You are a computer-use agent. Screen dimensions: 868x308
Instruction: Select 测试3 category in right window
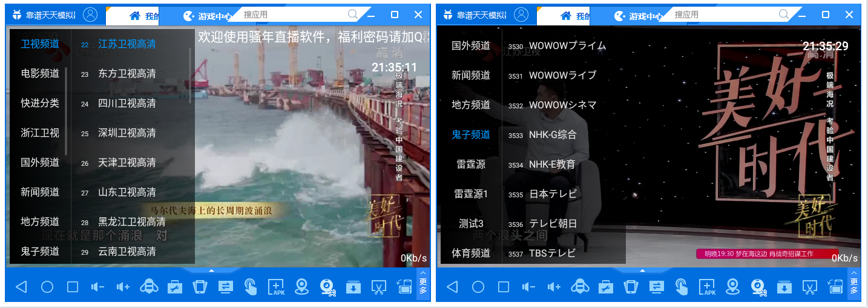pyautogui.click(x=471, y=223)
